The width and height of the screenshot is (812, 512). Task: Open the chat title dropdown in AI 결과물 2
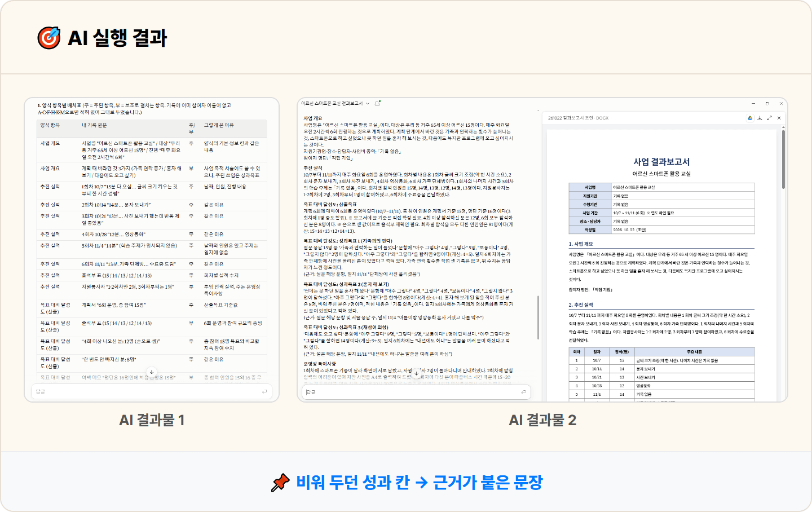click(368, 104)
